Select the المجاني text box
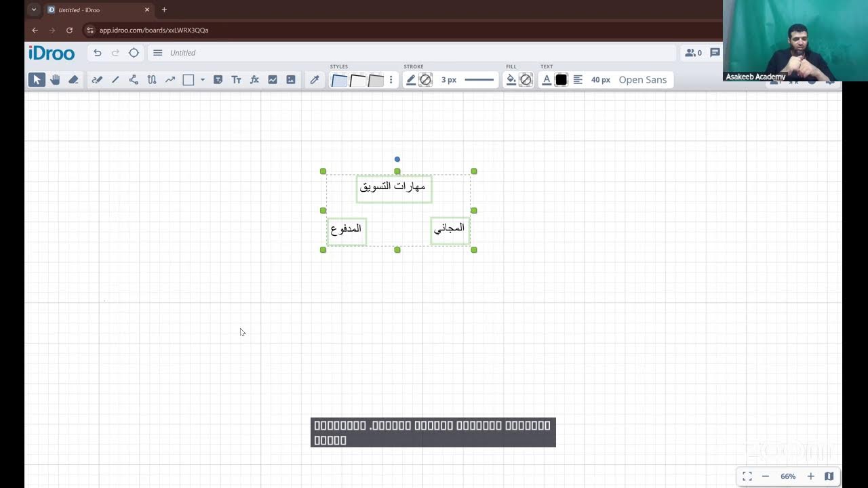The height and width of the screenshot is (488, 868). (450, 230)
